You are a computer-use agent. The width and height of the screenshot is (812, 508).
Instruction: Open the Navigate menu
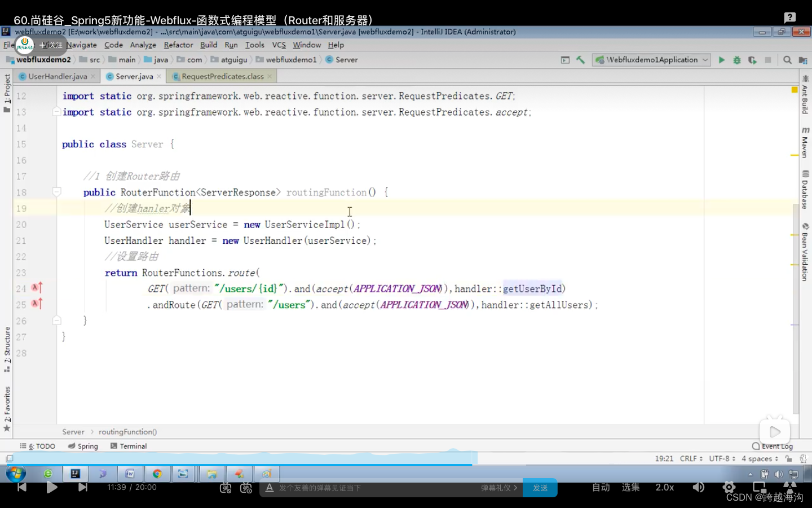(x=82, y=45)
